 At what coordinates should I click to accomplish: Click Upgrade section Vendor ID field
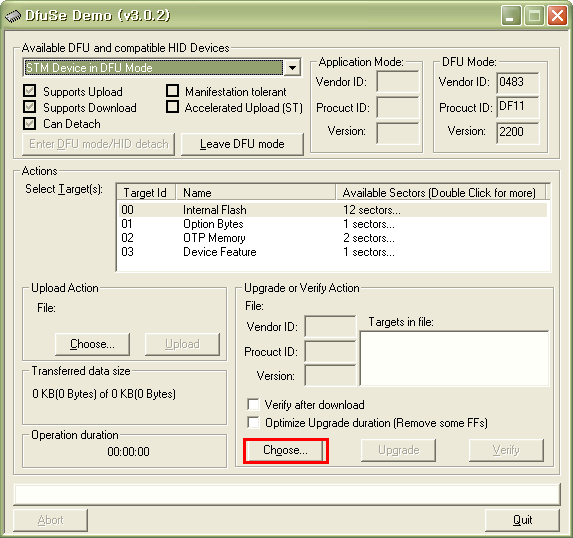point(330,326)
